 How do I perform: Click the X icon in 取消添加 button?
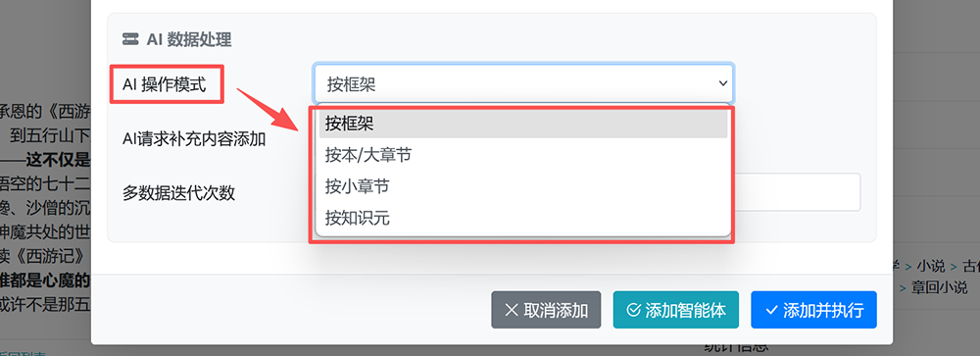(x=512, y=310)
